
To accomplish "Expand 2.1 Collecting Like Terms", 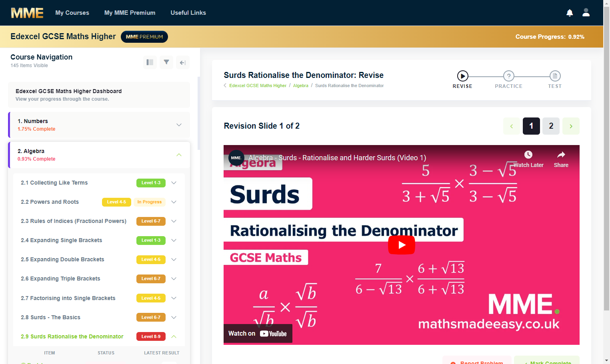I will tap(174, 183).
